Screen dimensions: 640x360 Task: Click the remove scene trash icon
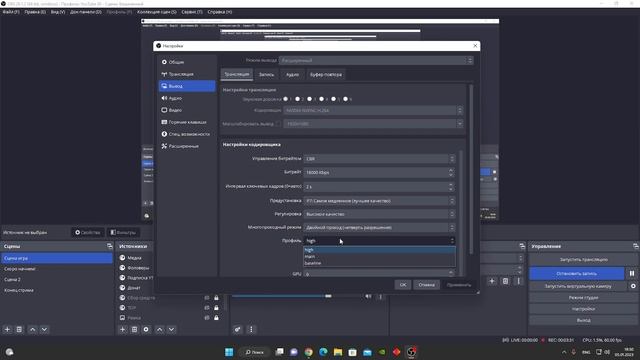click(19, 329)
